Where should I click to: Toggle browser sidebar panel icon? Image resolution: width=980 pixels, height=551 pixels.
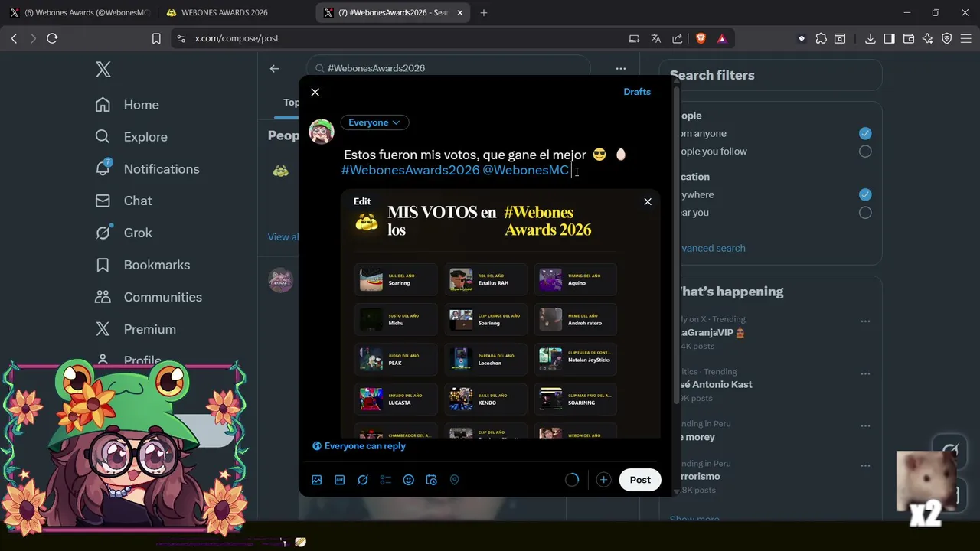click(x=889, y=38)
